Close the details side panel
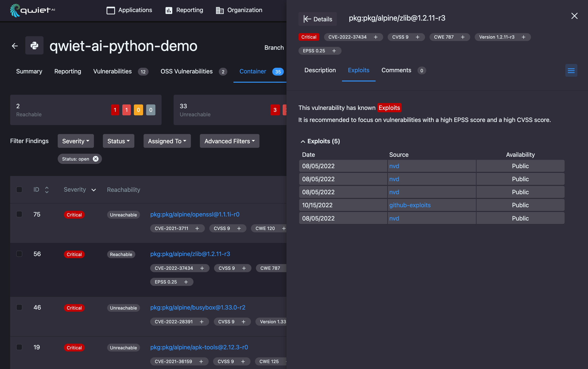The height and width of the screenshot is (369, 588). point(574,16)
